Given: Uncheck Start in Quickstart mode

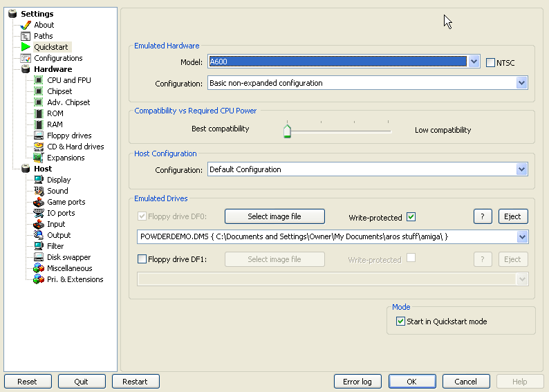Looking at the screenshot, I should coord(400,321).
